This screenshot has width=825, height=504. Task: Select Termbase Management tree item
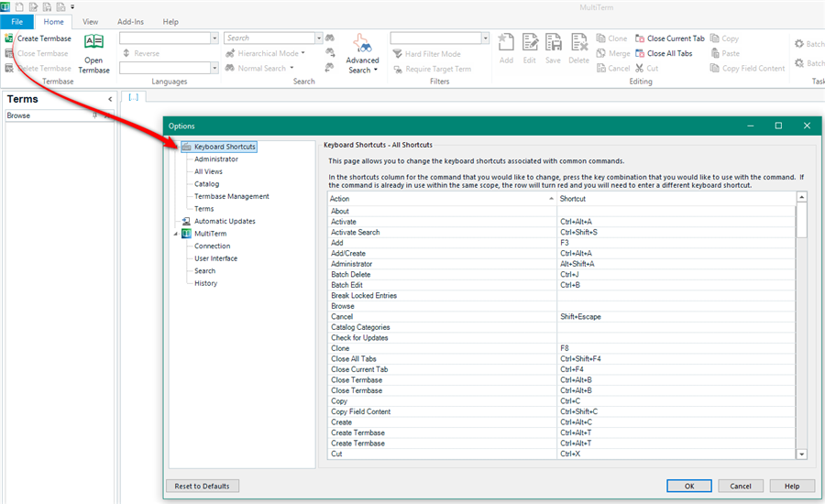click(232, 196)
